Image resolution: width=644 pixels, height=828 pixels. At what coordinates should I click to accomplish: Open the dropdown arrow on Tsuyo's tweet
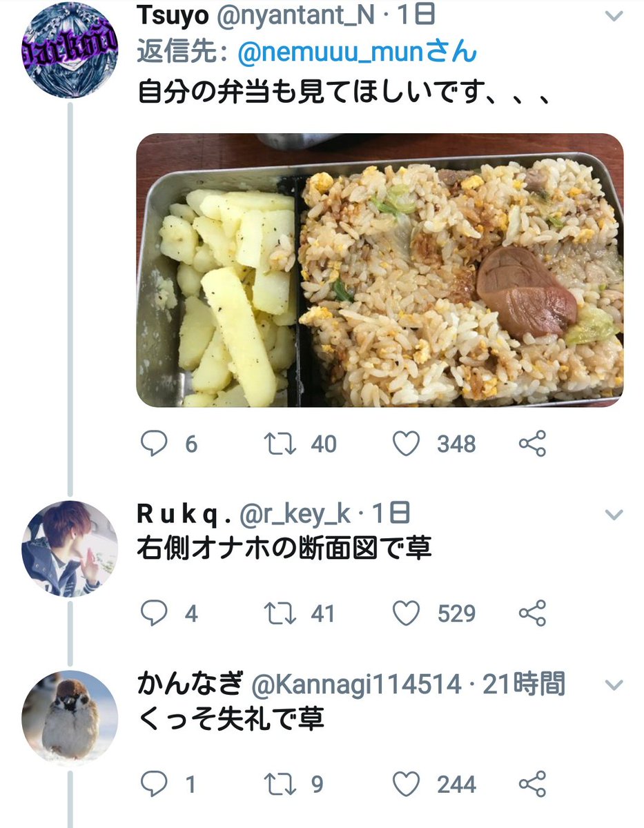click(613, 15)
